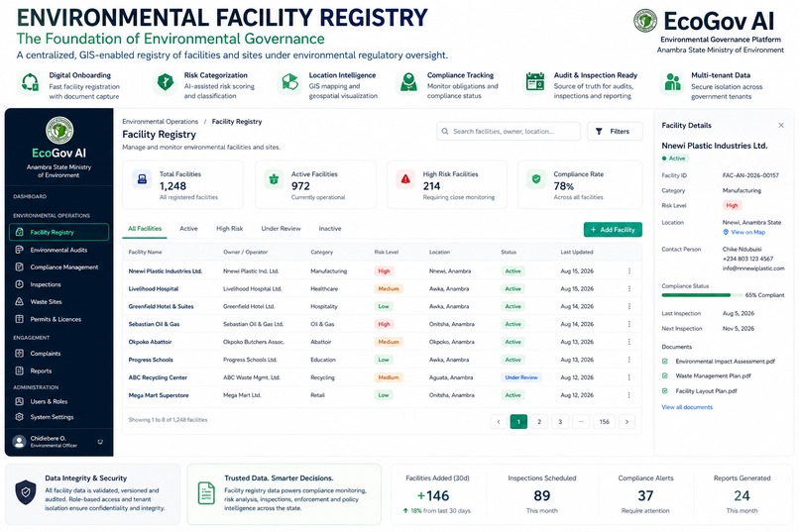Image resolution: width=799 pixels, height=532 pixels.
Task: Switch to the Inactive tab
Action: pyautogui.click(x=330, y=229)
